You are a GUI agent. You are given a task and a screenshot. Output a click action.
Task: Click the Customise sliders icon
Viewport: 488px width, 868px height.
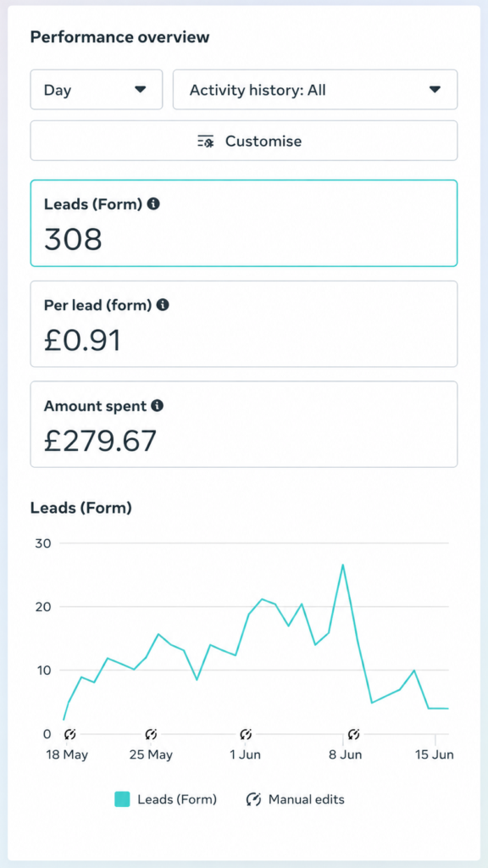tap(206, 142)
